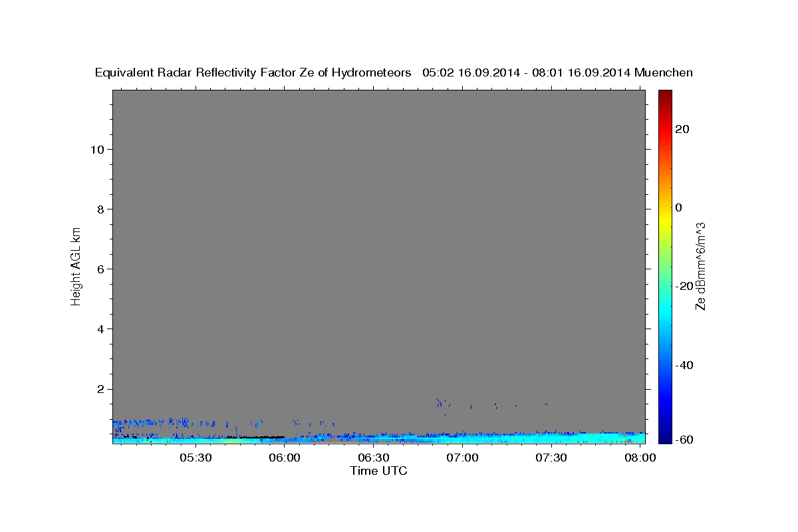Click the blue echo cluster near 1.5 km
Image resolution: width=798 pixels, height=532 pixels.
point(442,404)
